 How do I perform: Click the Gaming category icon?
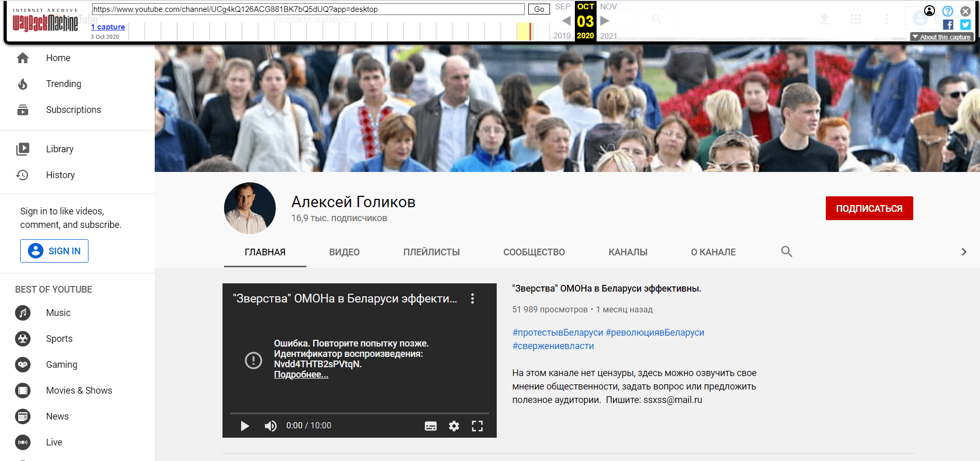[23, 365]
